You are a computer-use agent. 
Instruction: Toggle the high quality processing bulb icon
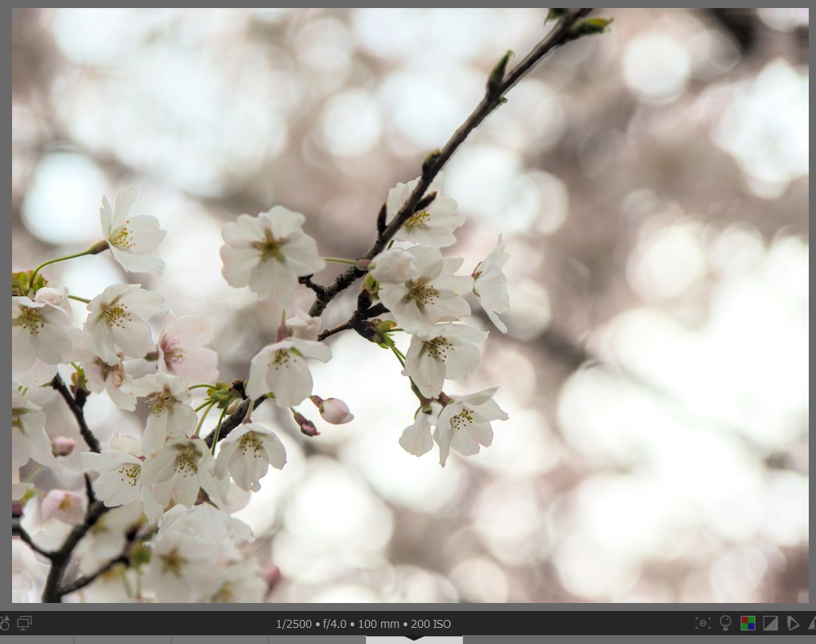pos(725,623)
